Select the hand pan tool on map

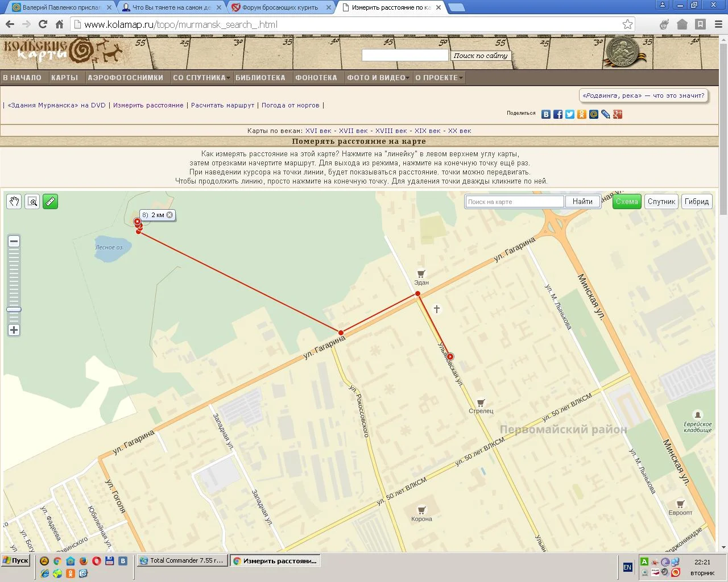click(x=14, y=201)
